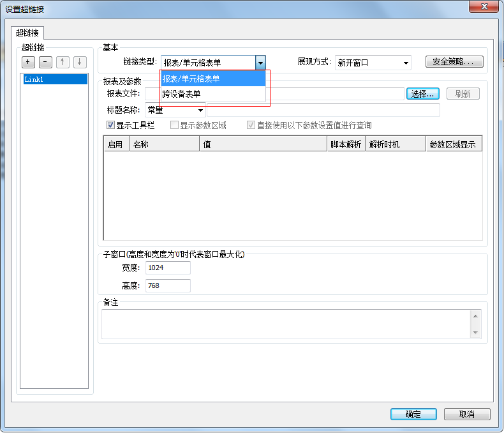Toggle the 显示工具栏 checkbox
504x433 pixels.
110,125
